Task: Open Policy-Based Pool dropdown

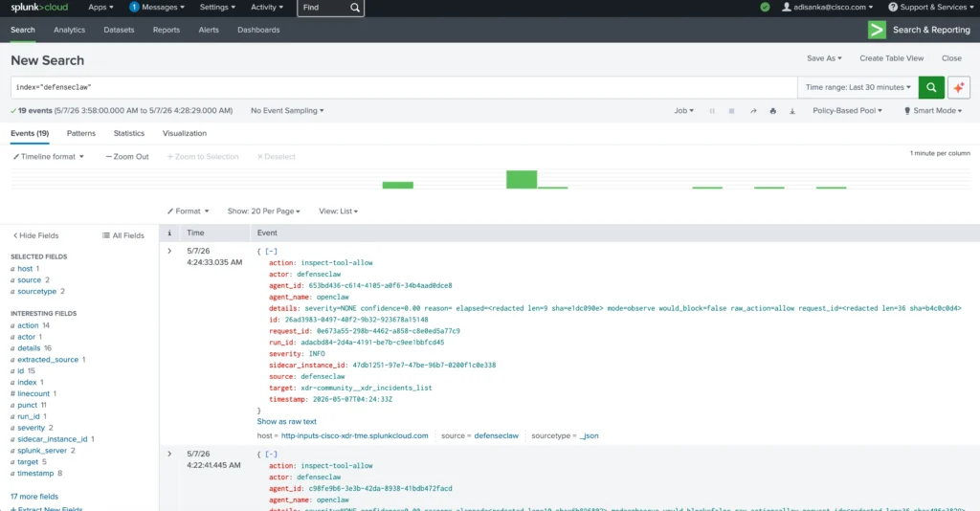Action: (848, 111)
